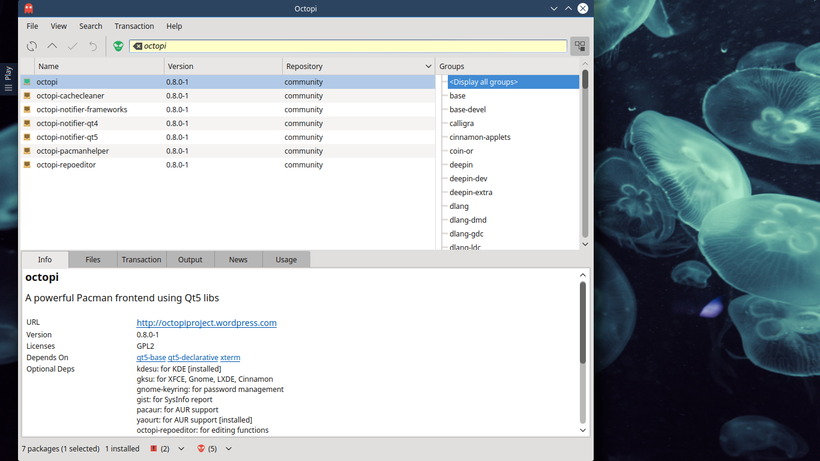Open the Help menu
Screen dimensions: 820x461
coord(174,26)
